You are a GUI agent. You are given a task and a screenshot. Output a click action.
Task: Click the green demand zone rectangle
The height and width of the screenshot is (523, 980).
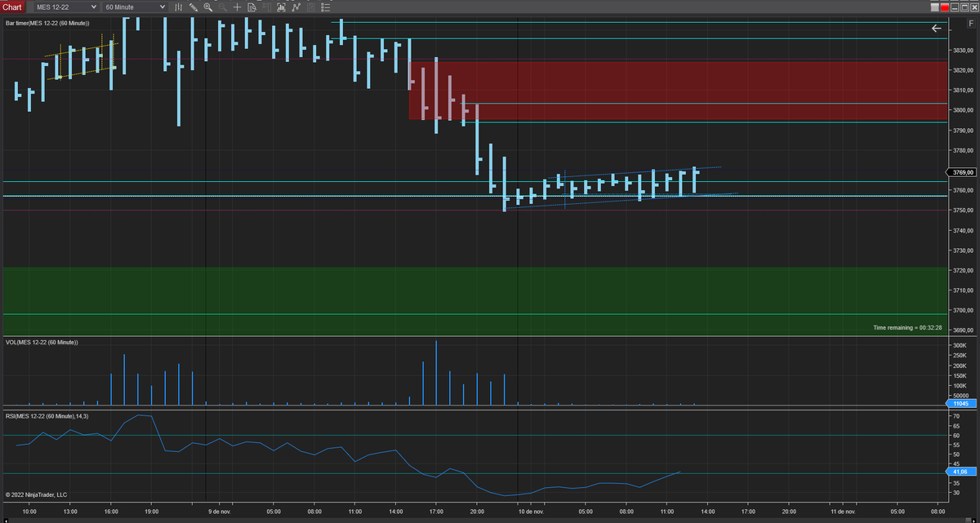tap(474, 301)
